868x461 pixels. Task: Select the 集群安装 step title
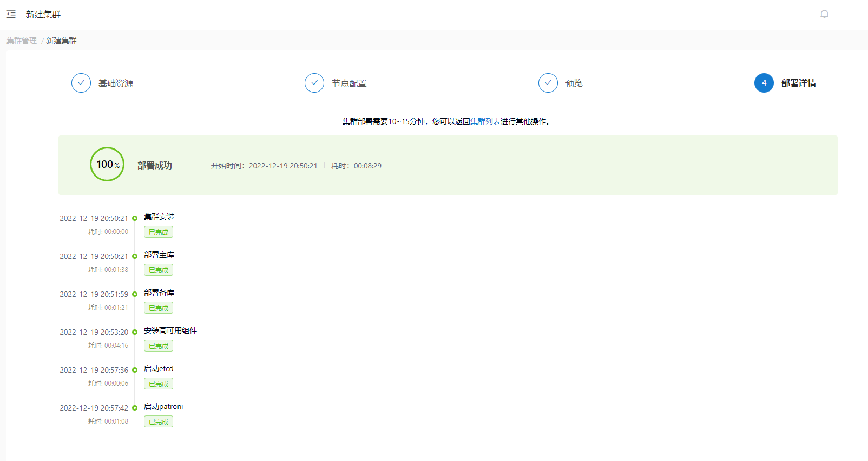159,217
